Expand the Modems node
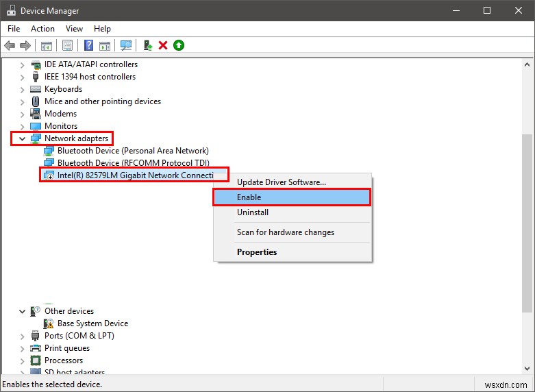 (x=22, y=114)
